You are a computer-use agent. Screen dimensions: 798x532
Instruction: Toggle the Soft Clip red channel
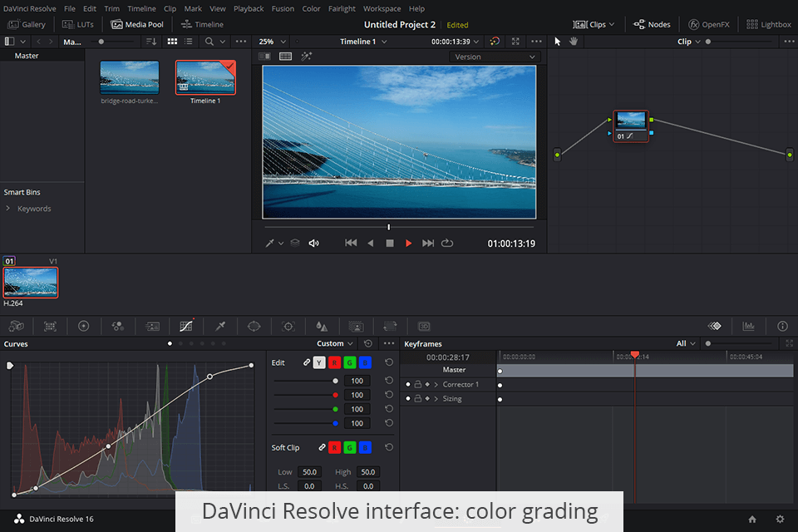(334, 447)
